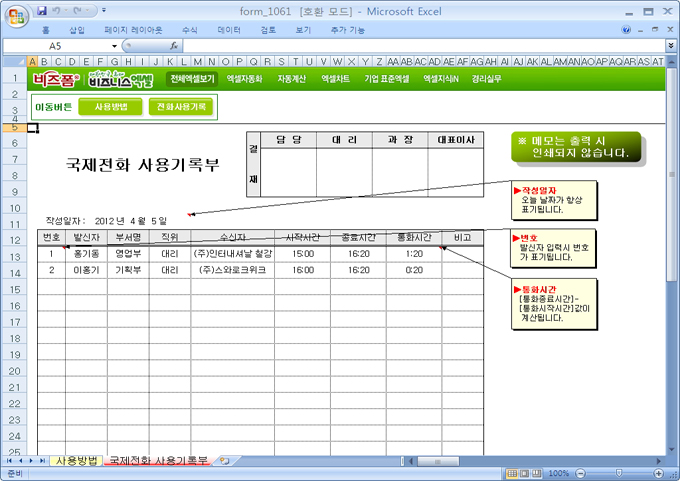680x481 pixels.
Task: Click the green 사용방법 button
Action: (x=110, y=106)
